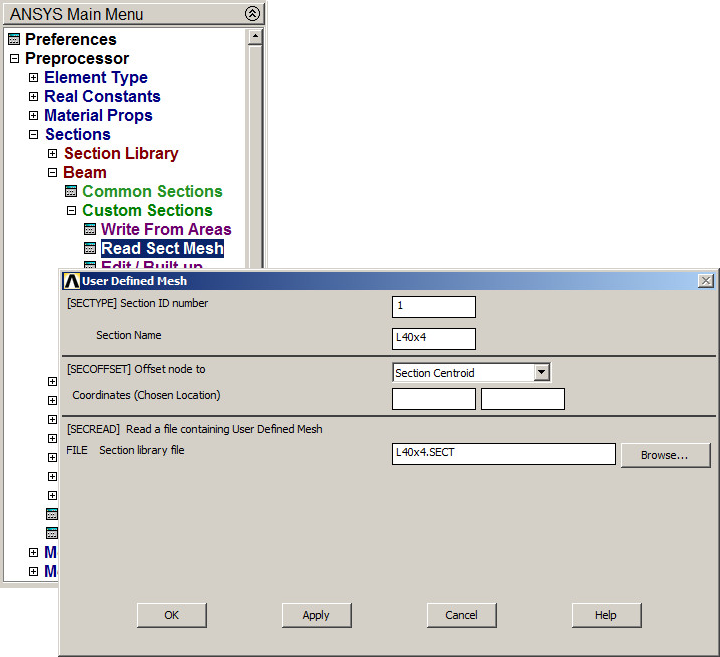The image size is (720, 657).
Task: Select the Custom Sections tree item
Action: (147, 211)
